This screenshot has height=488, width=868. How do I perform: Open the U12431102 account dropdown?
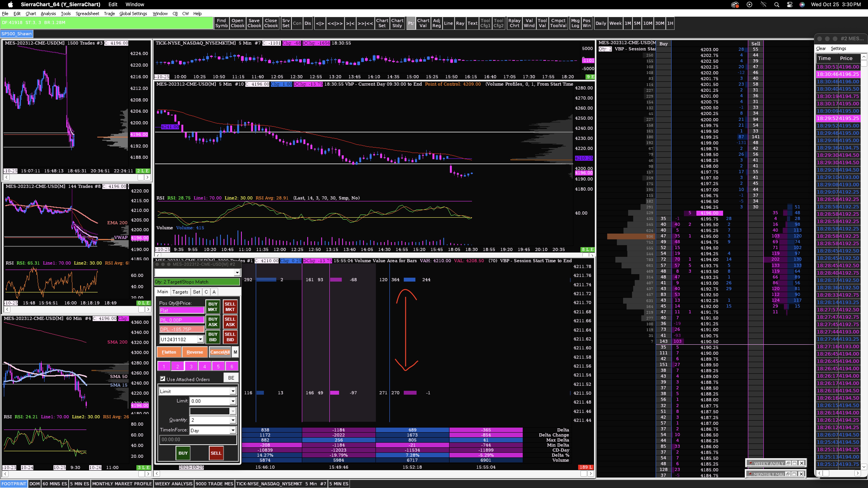tap(200, 339)
